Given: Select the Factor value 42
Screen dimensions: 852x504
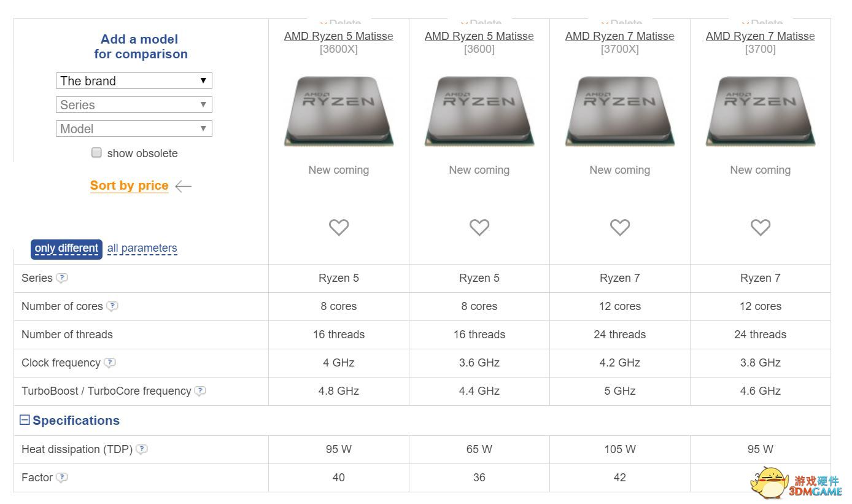Looking at the screenshot, I should coord(620,478).
